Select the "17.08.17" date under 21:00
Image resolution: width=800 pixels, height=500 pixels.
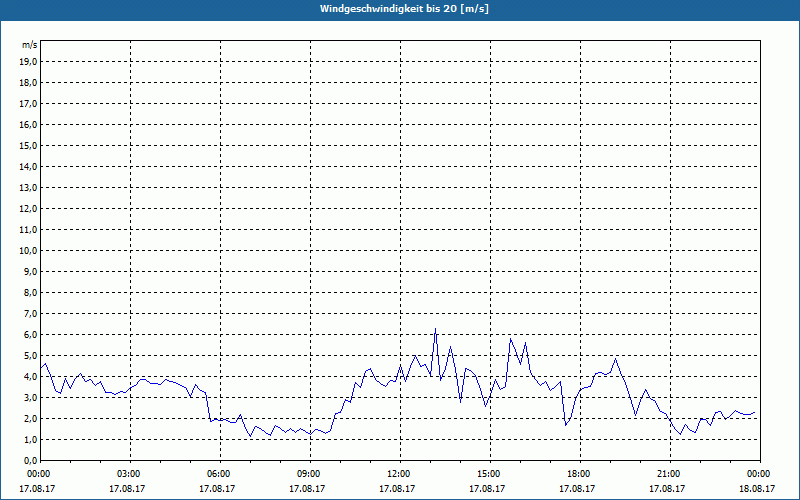click(667, 488)
